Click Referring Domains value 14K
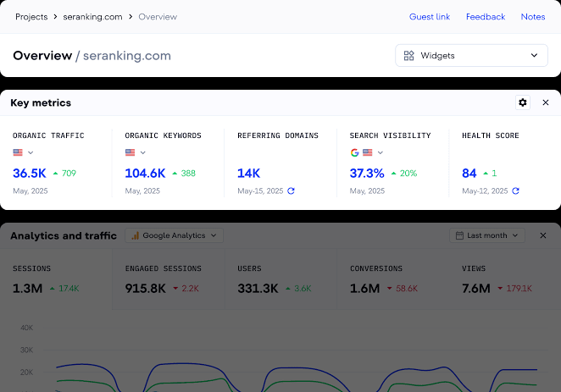Screen dimensions: 561x392 pyautogui.click(x=248, y=174)
